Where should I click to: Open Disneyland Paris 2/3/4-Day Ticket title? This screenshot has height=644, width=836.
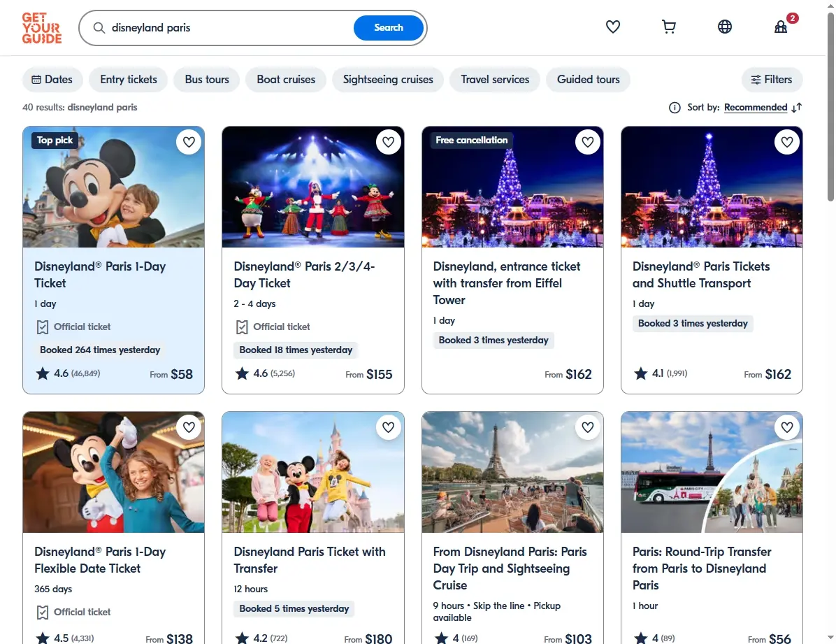pyautogui.click(x=304, y=275)
